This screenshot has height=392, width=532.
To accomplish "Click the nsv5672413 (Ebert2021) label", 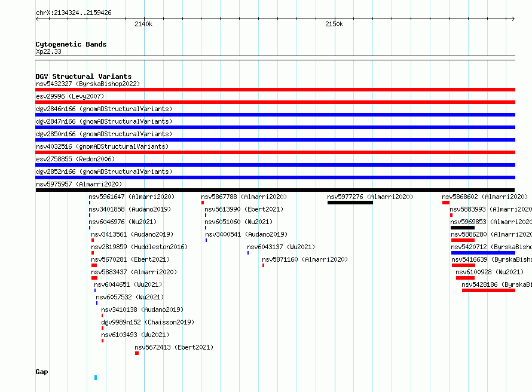I will [x=174, y=347].
